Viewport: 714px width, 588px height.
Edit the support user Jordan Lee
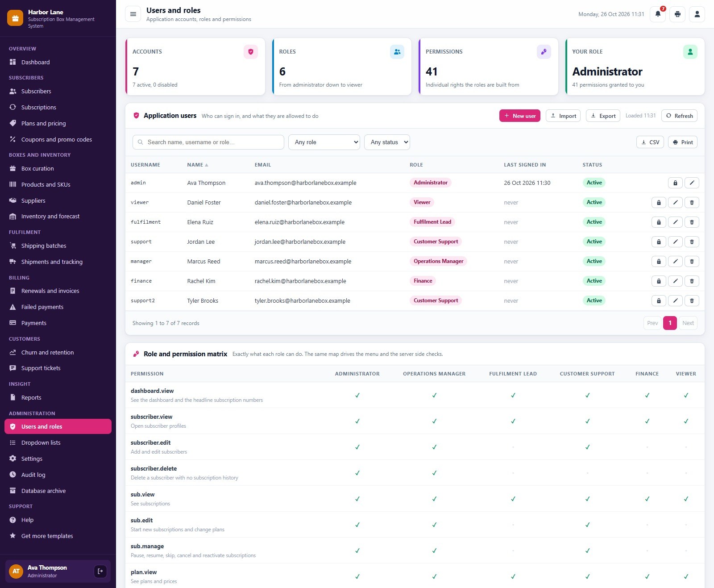point(675,242)
